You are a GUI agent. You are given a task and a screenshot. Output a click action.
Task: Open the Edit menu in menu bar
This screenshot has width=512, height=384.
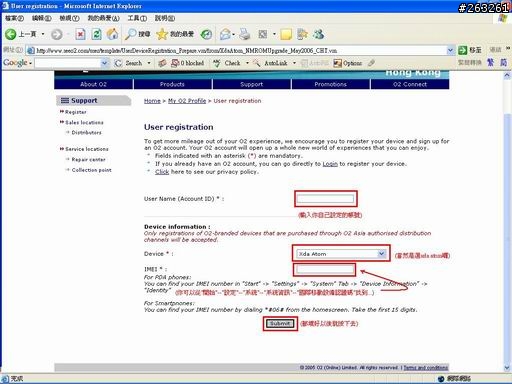tap(41, 18)
